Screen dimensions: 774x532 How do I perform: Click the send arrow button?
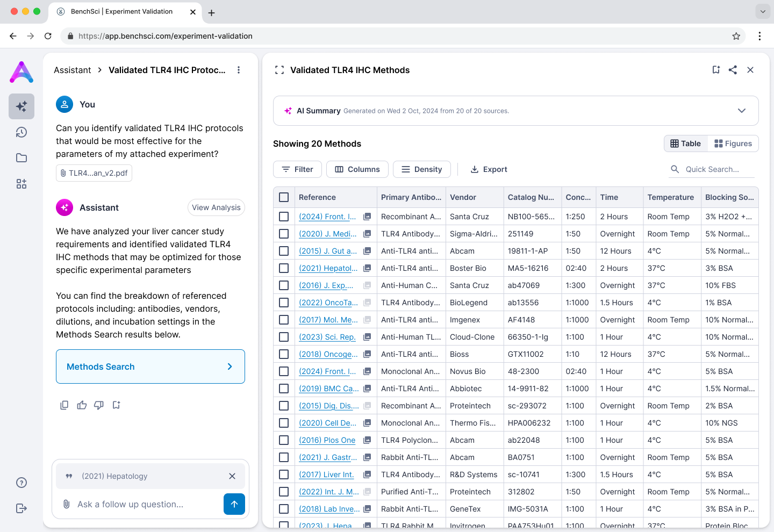[x=234, y=504]
